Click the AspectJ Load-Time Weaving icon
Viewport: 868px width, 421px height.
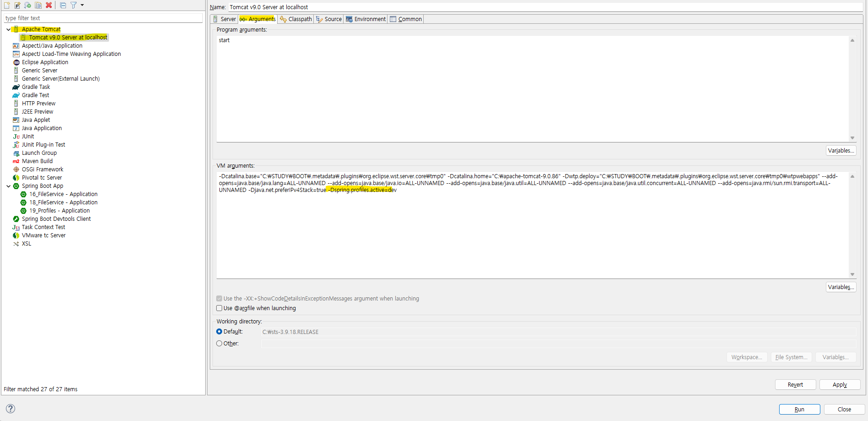coord(16,54)
